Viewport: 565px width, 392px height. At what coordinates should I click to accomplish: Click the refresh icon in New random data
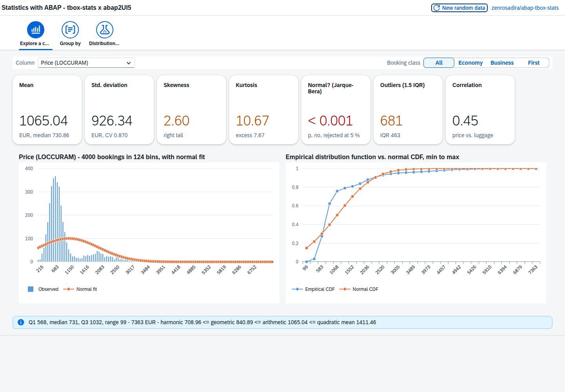click(436, 8)
